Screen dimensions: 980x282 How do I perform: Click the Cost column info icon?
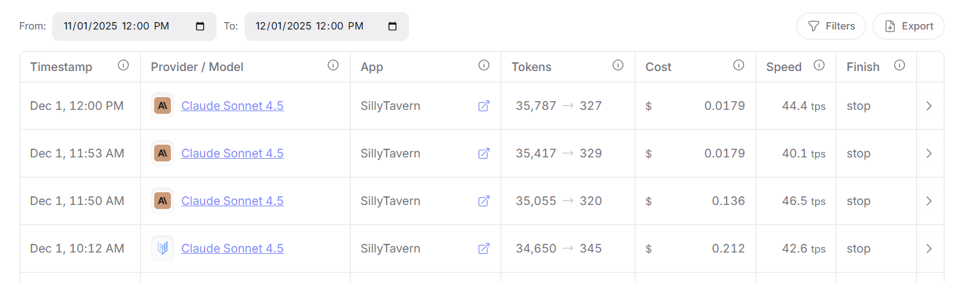coord(739,66)
